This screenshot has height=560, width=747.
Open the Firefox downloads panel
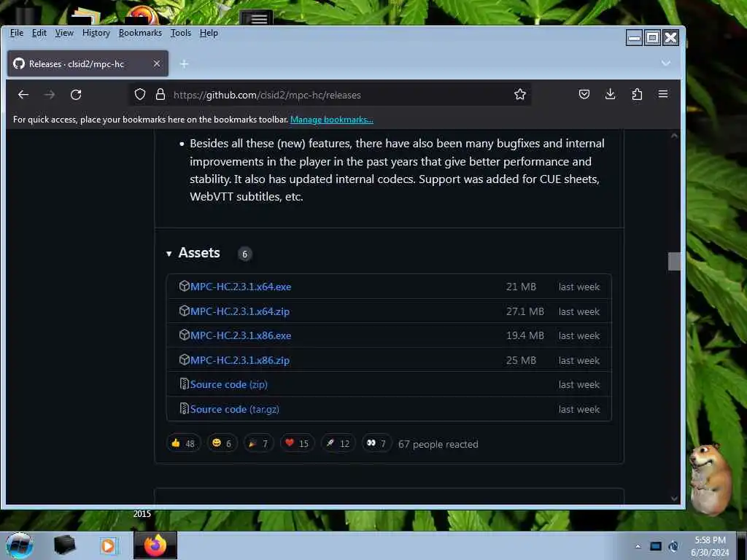coord(610,94)
